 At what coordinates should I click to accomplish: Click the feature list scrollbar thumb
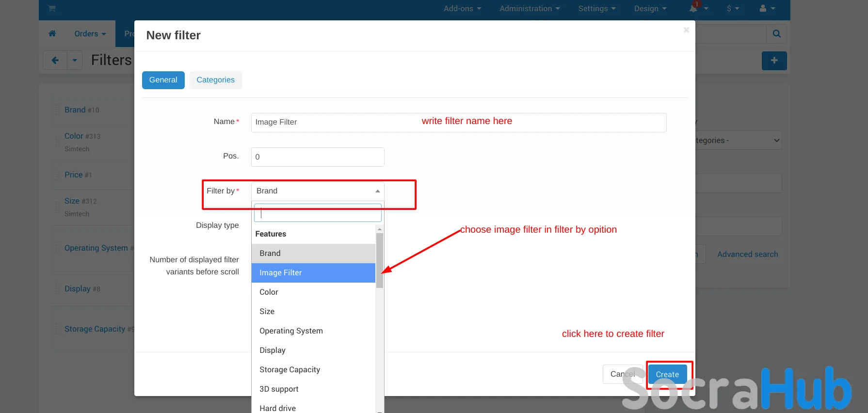(380, 260)
